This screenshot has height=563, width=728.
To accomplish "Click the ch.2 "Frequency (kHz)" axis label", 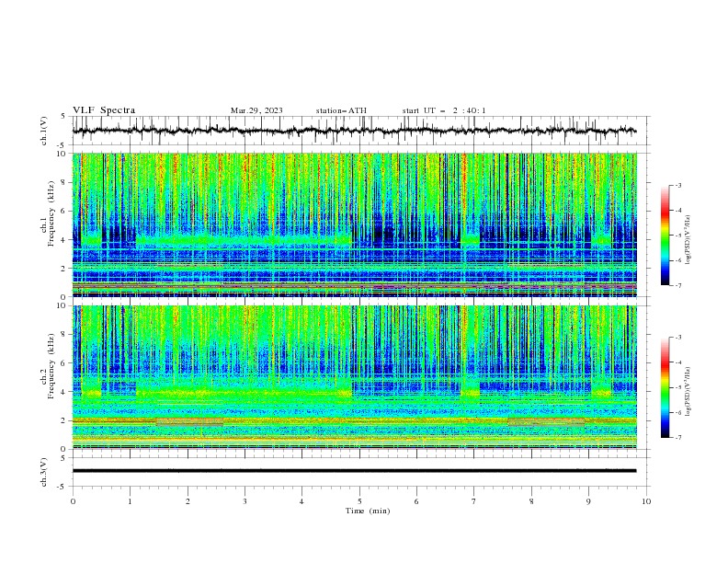I will (51, 365).
